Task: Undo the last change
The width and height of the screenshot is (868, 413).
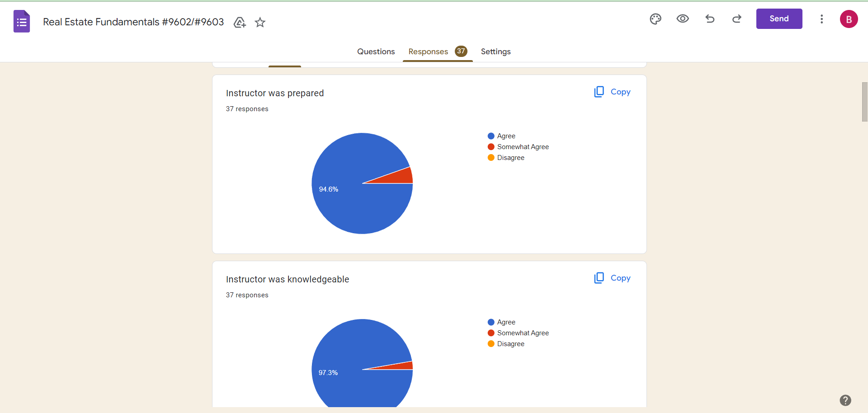Action: [x=710, y=19]
